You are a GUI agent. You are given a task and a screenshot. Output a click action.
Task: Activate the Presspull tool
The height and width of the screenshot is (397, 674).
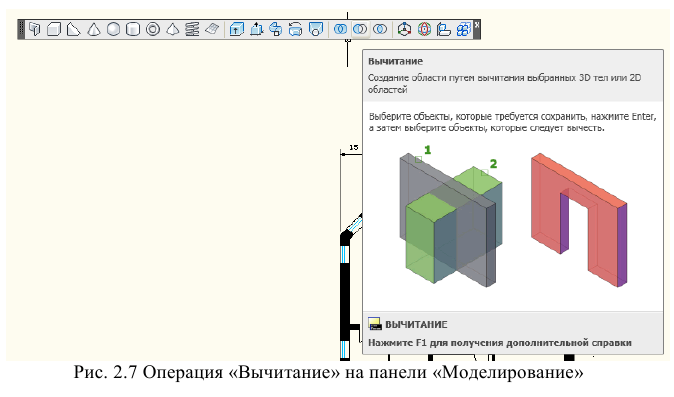coord(256,29)
